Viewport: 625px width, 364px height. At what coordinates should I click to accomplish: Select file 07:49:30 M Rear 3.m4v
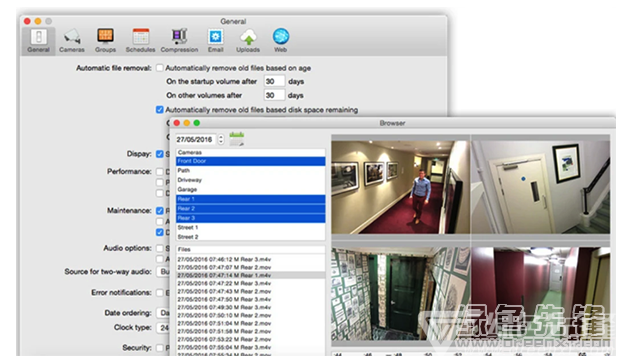(x=250, y=307)
